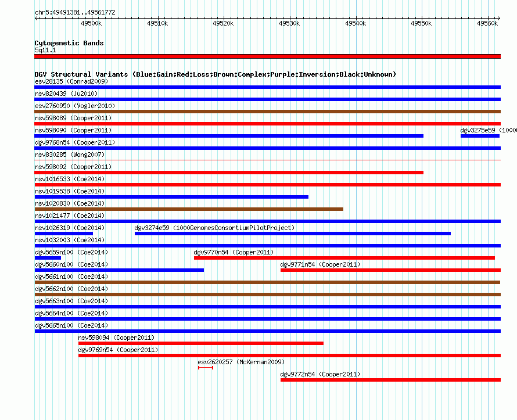517x420 pixels.
Task: Click the chr5:49491381..49561772 coordinate label
Action: tap(75, 13)
